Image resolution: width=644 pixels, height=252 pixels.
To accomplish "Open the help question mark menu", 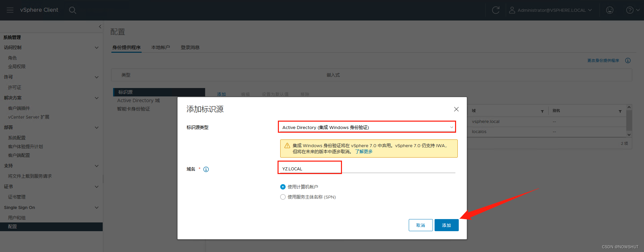I will [633, 10].
